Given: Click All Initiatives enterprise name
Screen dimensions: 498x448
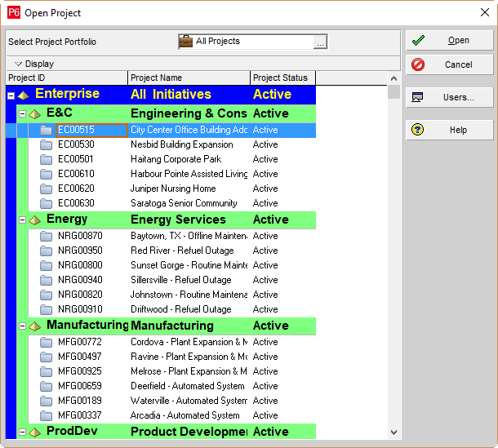Looking at the screenshot, I should pos(171,95).
